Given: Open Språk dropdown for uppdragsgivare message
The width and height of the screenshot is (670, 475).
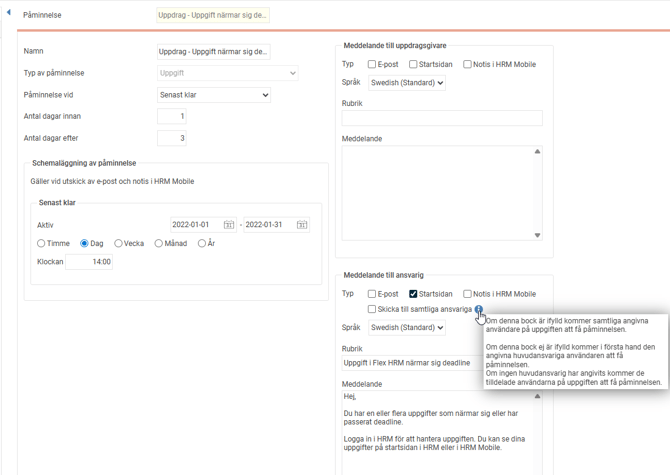Looking at the screenshot, I should [406, 83].
